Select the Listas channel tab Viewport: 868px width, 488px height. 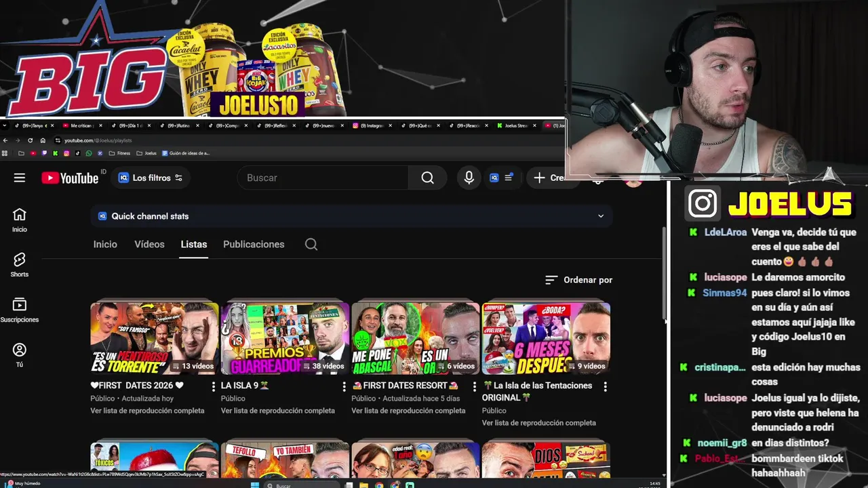click(x=194, y=244)
